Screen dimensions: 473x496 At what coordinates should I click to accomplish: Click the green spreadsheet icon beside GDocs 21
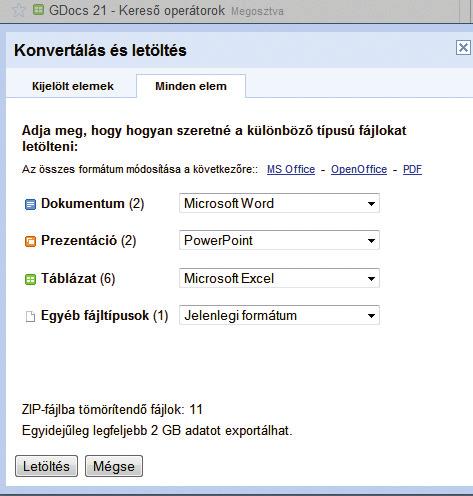click(x=38, y=10)
